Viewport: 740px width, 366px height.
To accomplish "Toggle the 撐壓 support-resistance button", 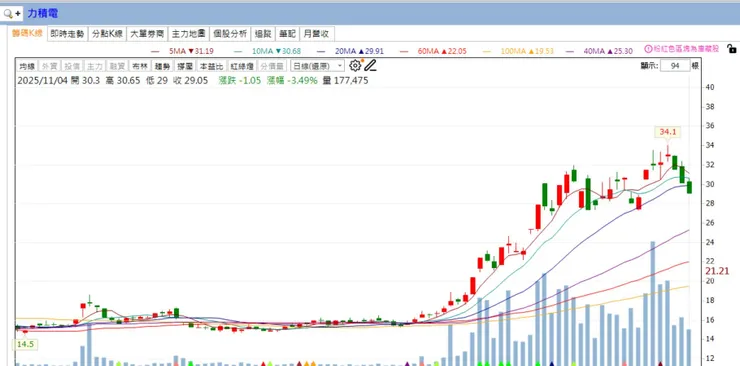I will (185, 66).
